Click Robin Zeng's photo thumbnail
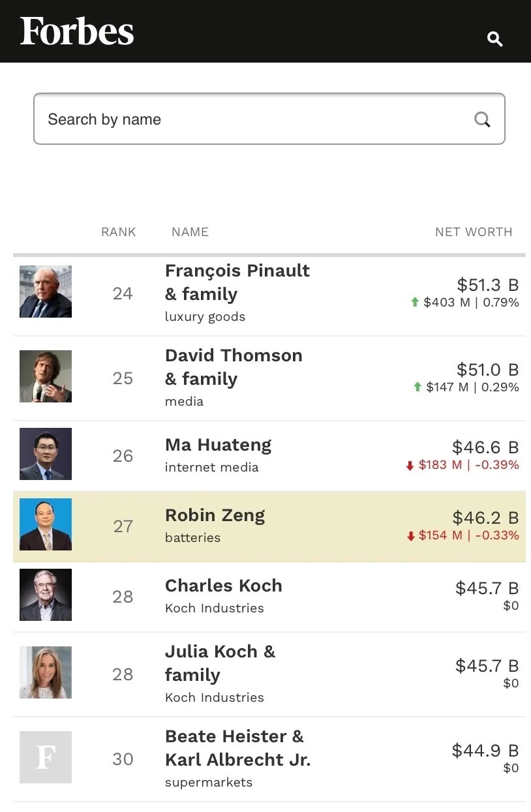 (46, 524)
